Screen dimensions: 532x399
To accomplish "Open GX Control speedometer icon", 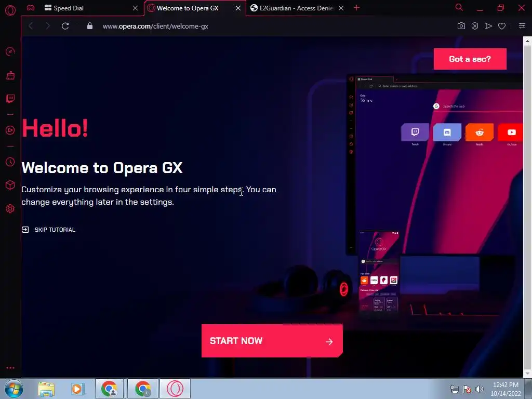I will [x=10, y=51].
